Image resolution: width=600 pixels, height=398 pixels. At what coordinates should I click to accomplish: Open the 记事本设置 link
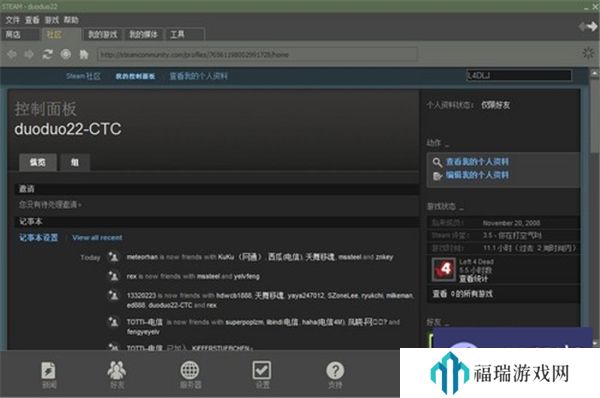(x=39, y=238)
